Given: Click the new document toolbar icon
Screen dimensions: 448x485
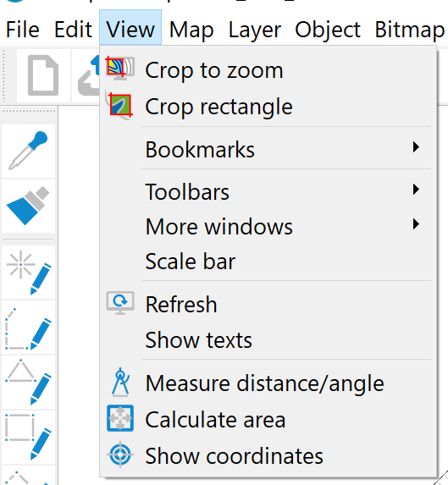Looking at the screenshot, I should [43, 75].
